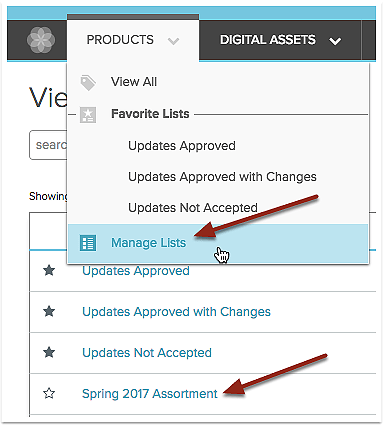Click the tag icon beside View All
Image resolution: width=383 pixels, height=425 pixels.
(88, 83)
